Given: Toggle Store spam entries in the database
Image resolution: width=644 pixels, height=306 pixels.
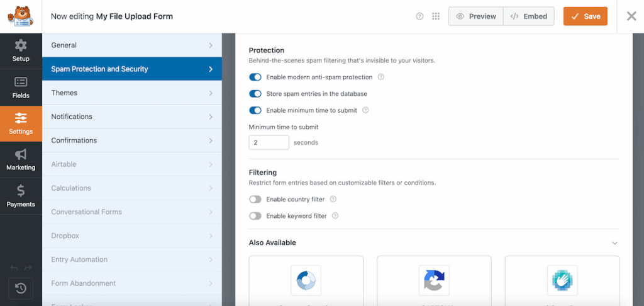Looking at the screenshot, I should click(255, 94).
